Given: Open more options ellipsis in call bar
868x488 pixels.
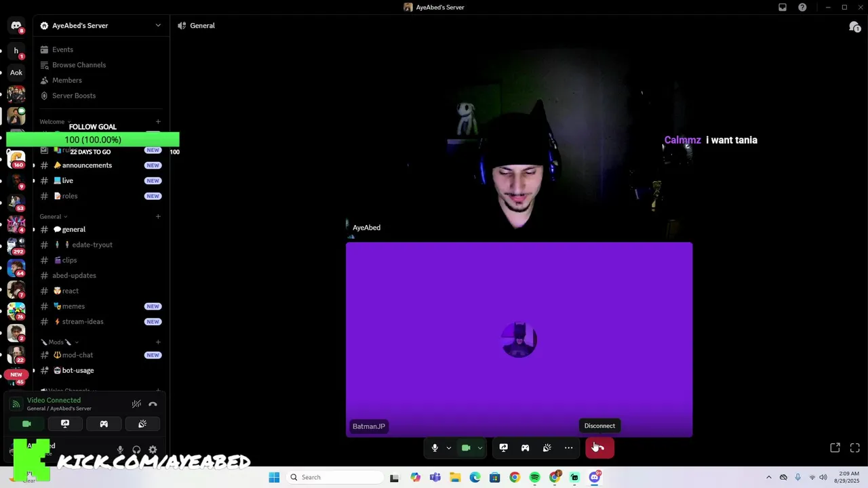Looking at the screenshot, I should tap(569, 448).
